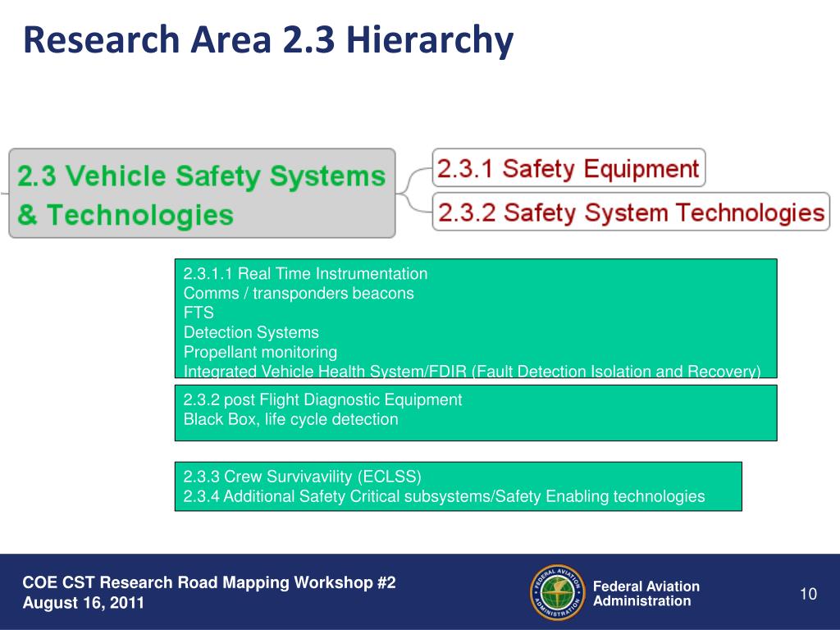Click 'Detection Systems' line
840x630 pixels.
click(251, 332)
